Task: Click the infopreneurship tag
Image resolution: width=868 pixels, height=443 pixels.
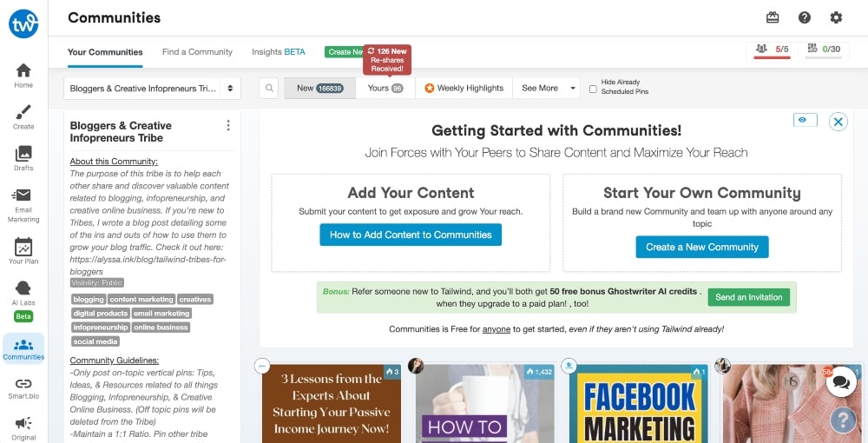Action: pyautogui.click(x=100, y=327)
